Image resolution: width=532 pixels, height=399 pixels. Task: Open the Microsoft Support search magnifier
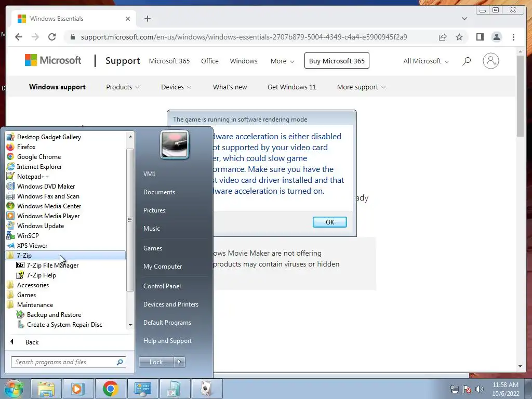pos(467,61)
